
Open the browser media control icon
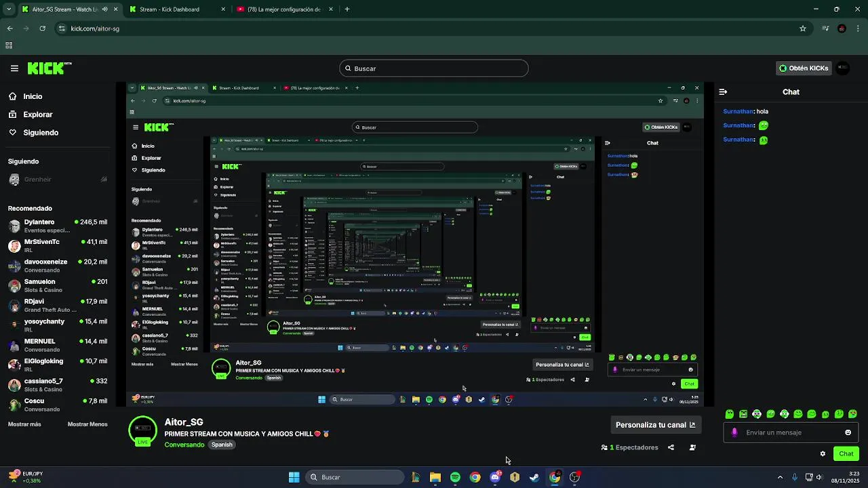point(825,28)
